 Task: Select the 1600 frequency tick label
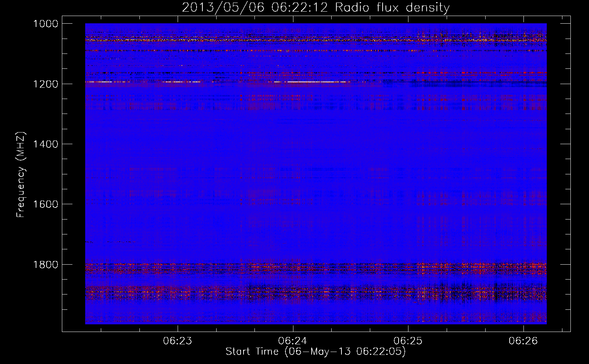46,204
